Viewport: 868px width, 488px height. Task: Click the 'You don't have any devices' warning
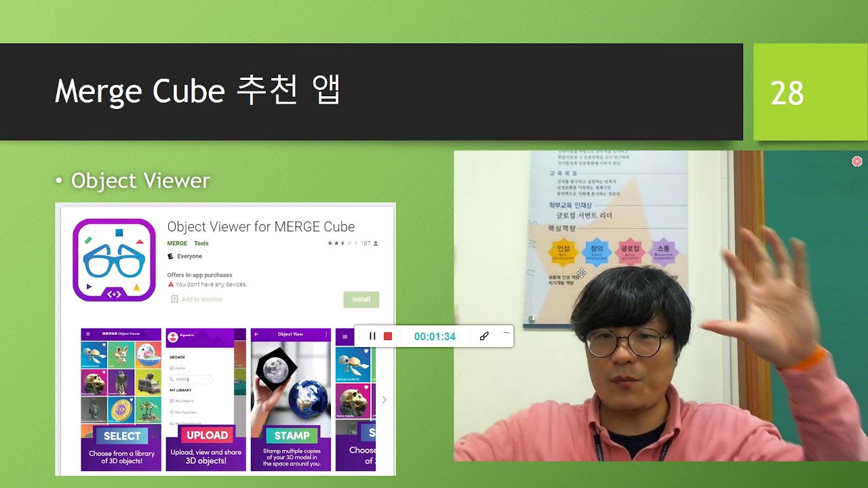point(211,285)
